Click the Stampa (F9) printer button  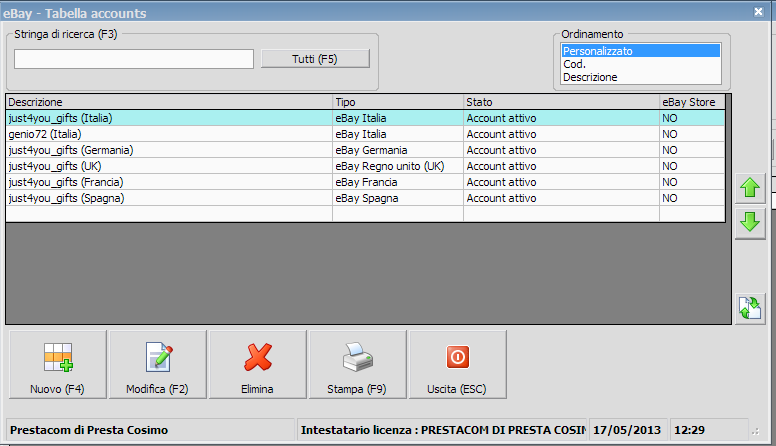(358, 364)
